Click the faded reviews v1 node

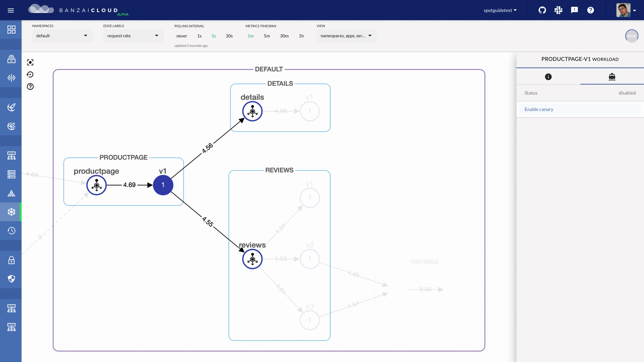310,198
